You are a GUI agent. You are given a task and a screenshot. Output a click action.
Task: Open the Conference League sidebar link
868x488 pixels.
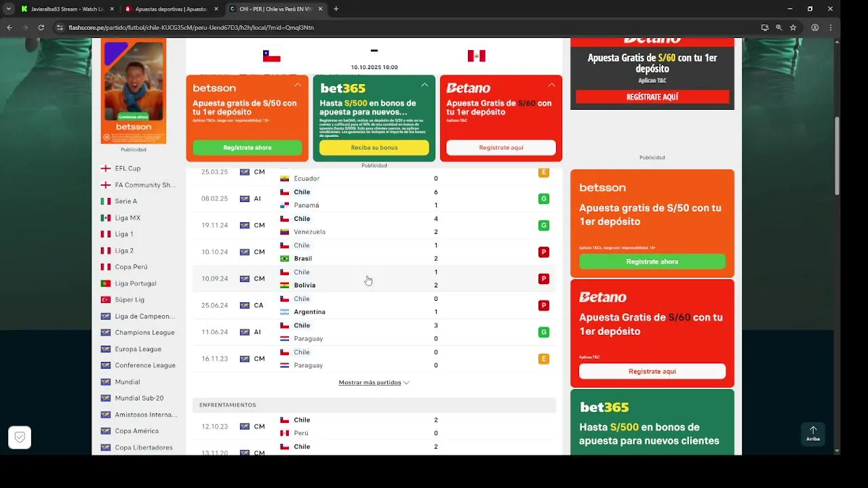tap(145, 365)
